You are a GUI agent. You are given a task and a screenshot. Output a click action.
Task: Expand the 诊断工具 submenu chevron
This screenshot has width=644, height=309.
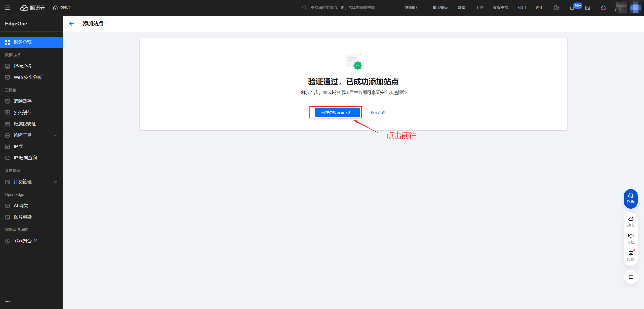[55, 135]
